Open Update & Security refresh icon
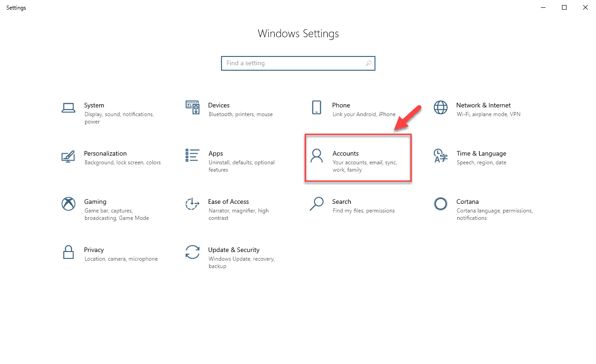The height and width of the screenshot is (364, 596). pos(193,252)
